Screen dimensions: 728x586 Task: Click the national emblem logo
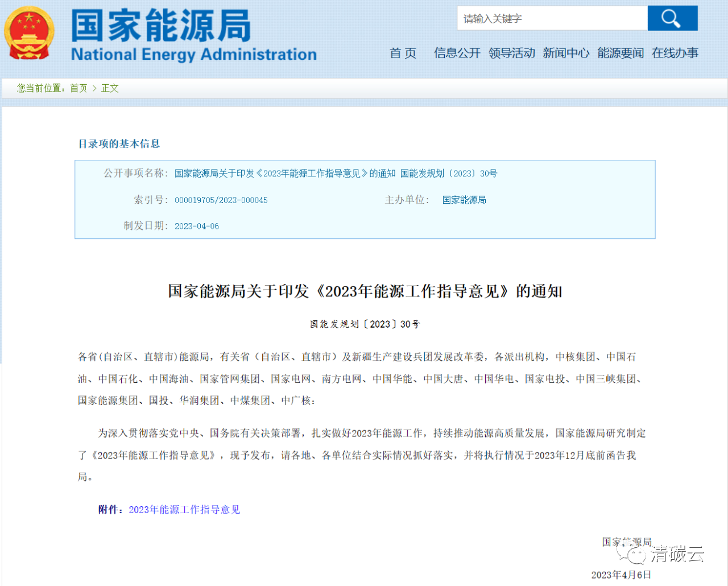tap(30, 34)
